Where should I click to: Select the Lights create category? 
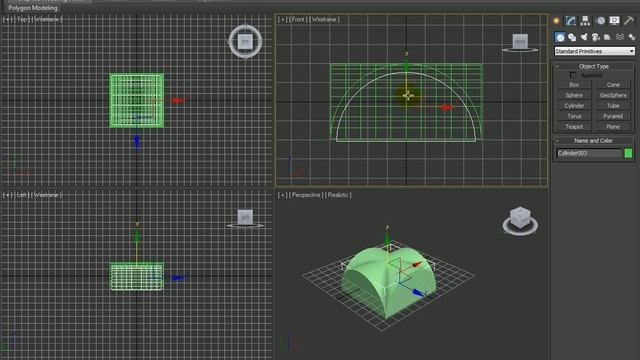(584, 37)
